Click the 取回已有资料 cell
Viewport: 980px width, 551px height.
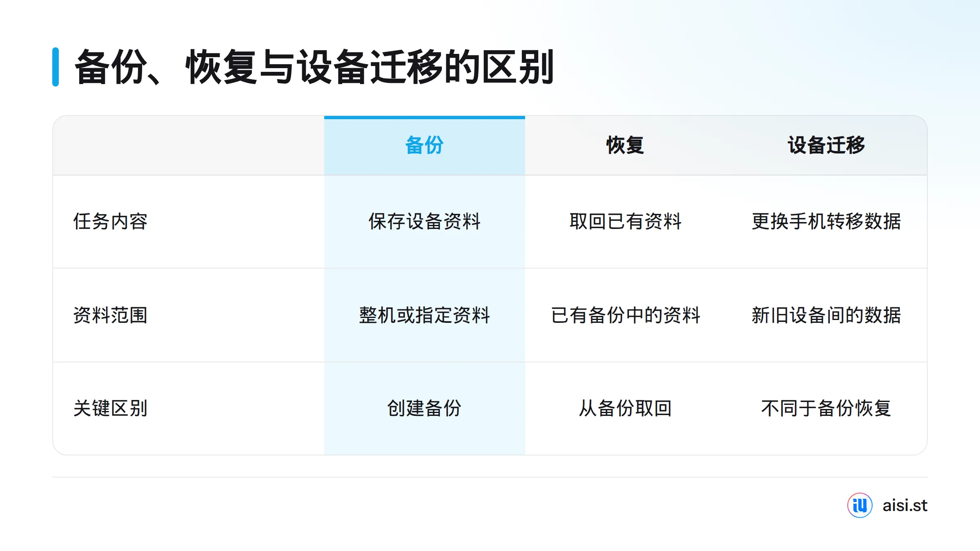coord(625,222)
